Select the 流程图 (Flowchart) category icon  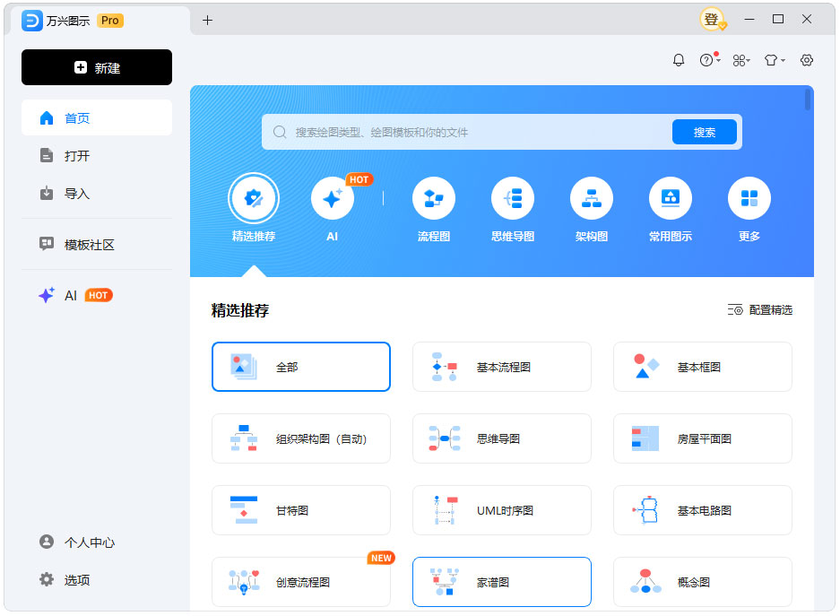coord(434,198)
